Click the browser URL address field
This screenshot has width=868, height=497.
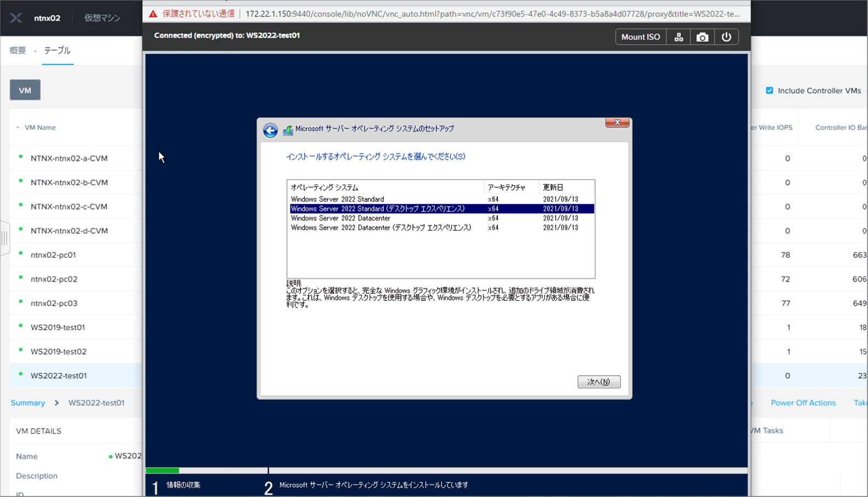pyautogui.click(x=493, y=14)
